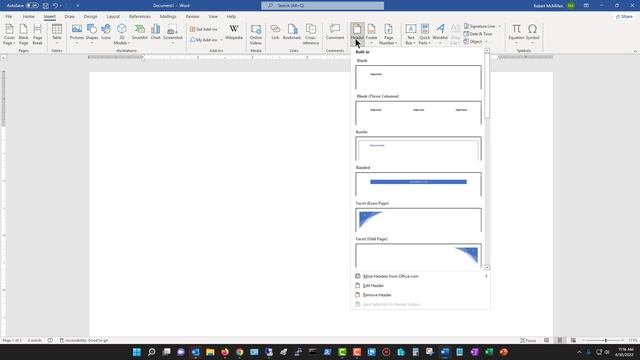Choose the Austin header style
The width and height of the screenshot is (640, 360).
(x=418, y=148)
